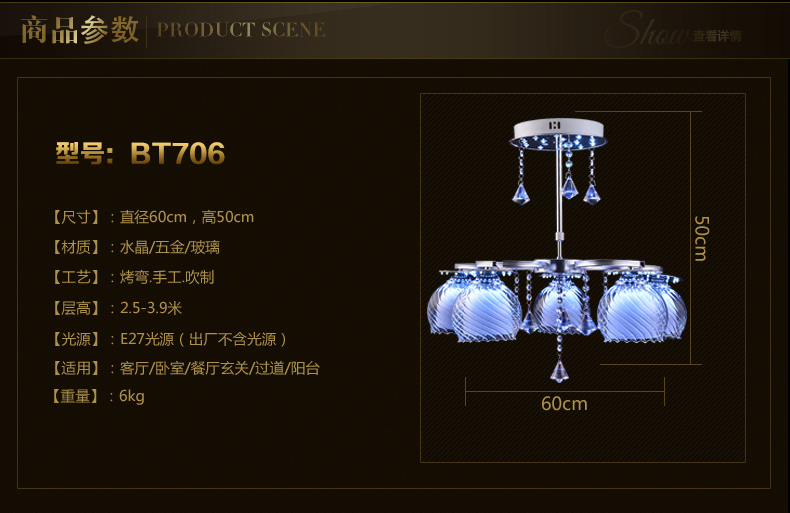Image resolution: width=790 pixels, height=513 pixels.
Task: Click the chandelier ceiling mount plate
Action: coord(558,134)
